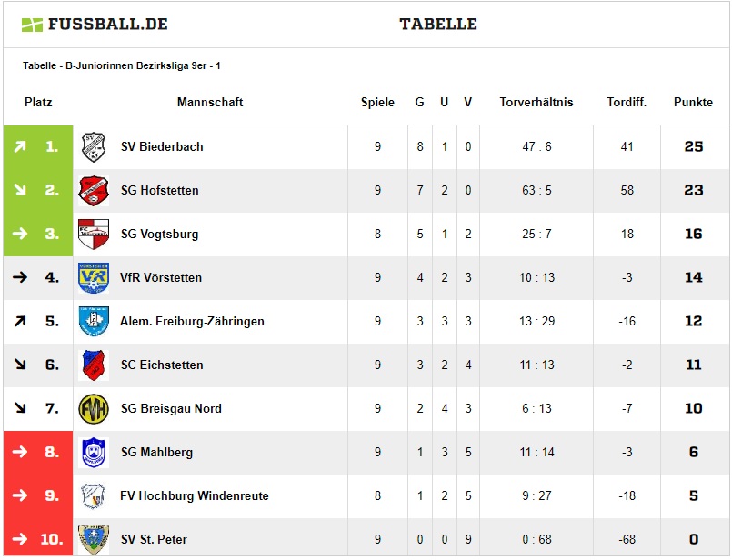Click the upward trend arrow at rank 1
732x560 pixels.
20,147
